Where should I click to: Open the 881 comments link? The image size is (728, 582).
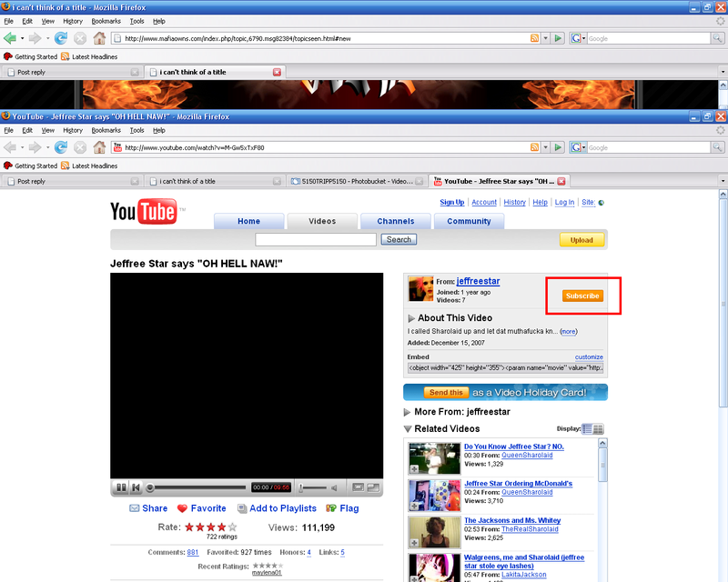(x=193, y=552)
